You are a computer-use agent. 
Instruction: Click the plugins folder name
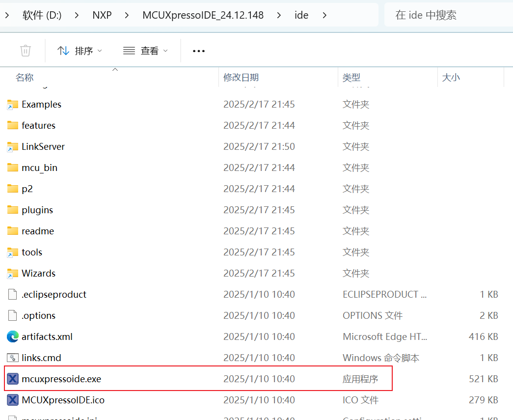pyautogui.click(x=37, y=210)
